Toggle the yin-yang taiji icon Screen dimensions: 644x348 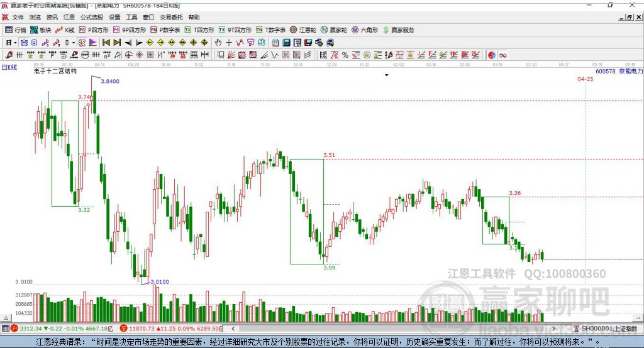(492, 55)
